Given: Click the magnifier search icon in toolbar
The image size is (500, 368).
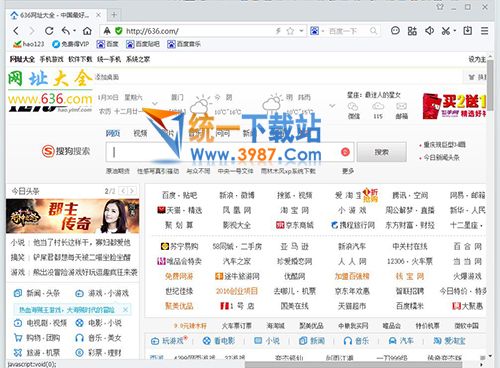Looking at the screenshot, I should click(374, 31).
